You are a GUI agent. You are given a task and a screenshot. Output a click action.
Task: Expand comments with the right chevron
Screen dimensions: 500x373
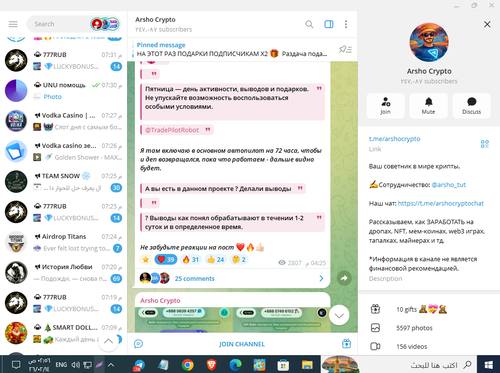321,278
